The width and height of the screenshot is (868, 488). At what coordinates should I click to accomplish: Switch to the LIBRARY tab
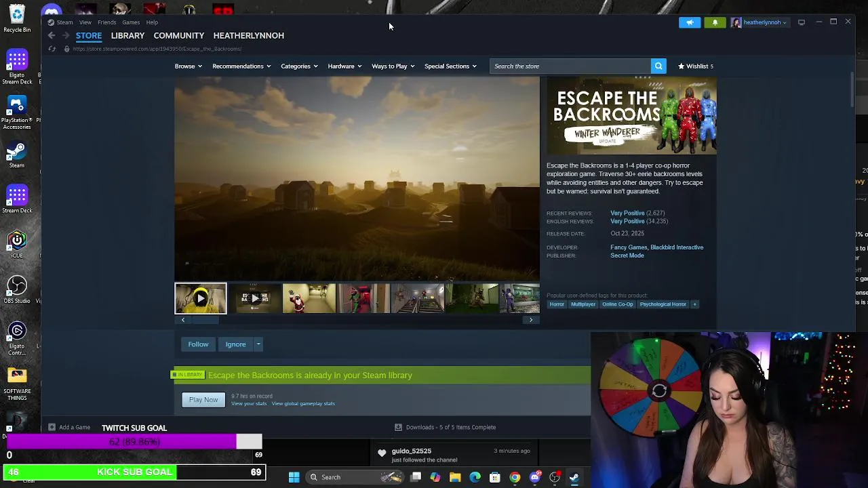pyautogui.click(x=127, y=35)
